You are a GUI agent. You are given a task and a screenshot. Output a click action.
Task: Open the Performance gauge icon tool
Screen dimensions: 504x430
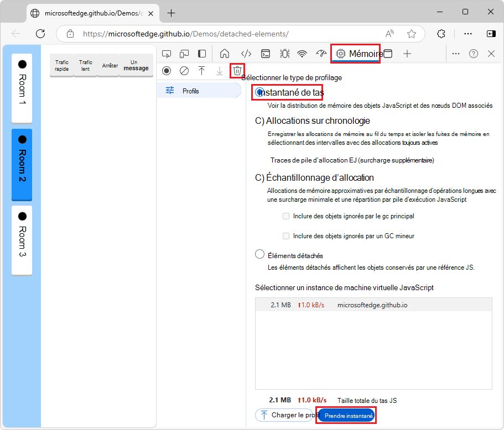(321, 54)
